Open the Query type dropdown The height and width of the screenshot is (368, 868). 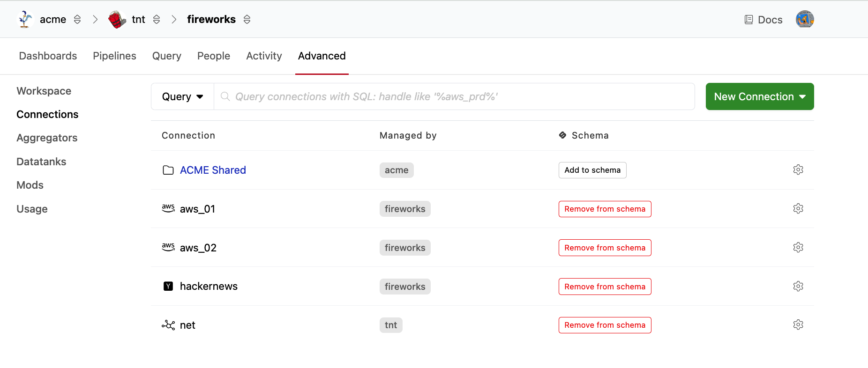point(182,96)
